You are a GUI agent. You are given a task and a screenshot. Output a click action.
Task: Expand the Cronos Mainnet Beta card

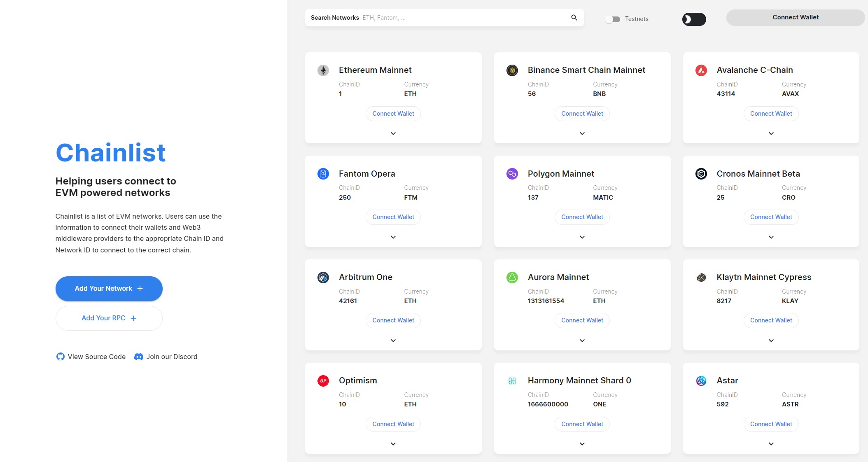tap(771, 237)
